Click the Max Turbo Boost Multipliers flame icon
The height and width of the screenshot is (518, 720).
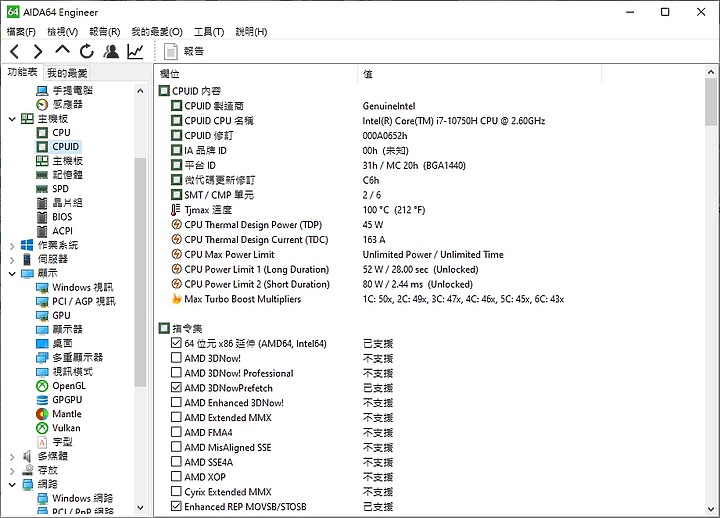176,299
